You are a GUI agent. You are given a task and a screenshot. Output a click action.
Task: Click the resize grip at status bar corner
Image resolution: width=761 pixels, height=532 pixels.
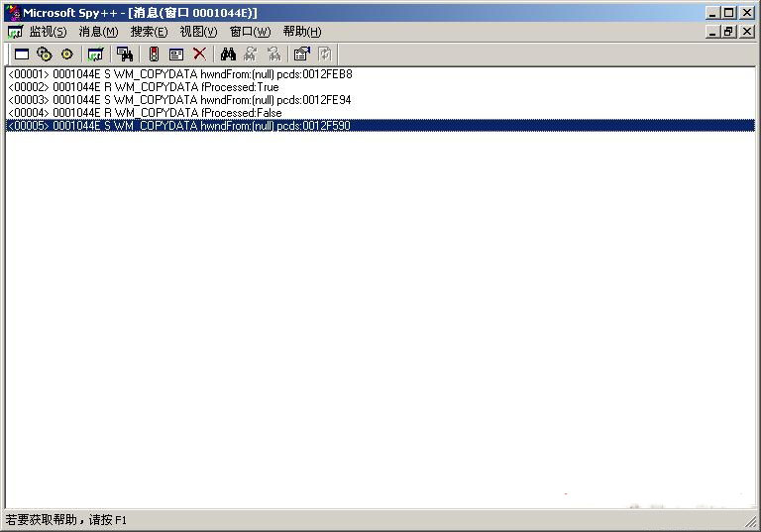[751, 521]
